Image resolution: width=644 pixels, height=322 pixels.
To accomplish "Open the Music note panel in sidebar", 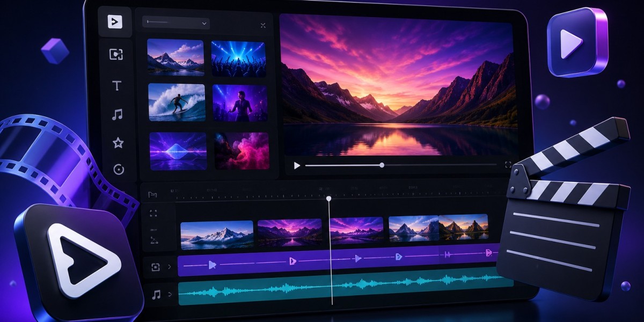I will click(117, 114).
